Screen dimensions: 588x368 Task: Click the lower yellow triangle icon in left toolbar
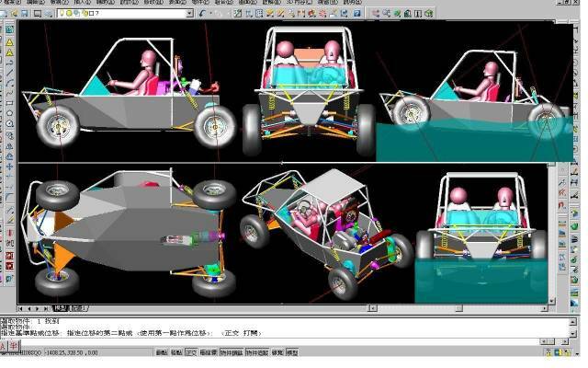[x=9, y=52]
